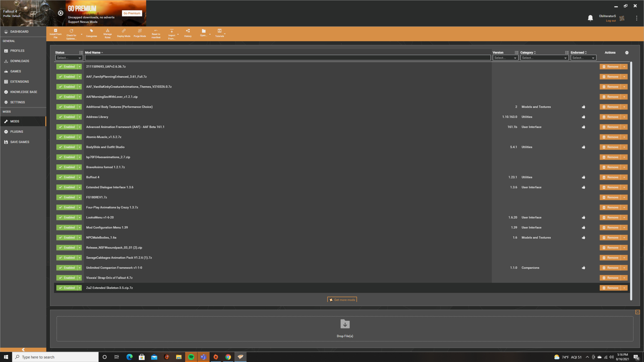Expand Remove options arrow for Address Library
The width and height of the screenshot is (644, 362).
pyautogui.click(x=624, y=117)
